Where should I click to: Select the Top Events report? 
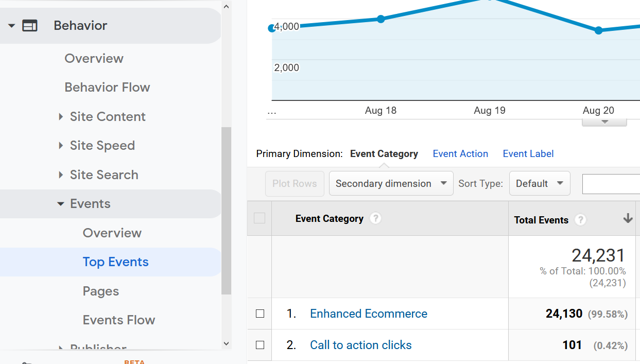(x=115, y=262)
